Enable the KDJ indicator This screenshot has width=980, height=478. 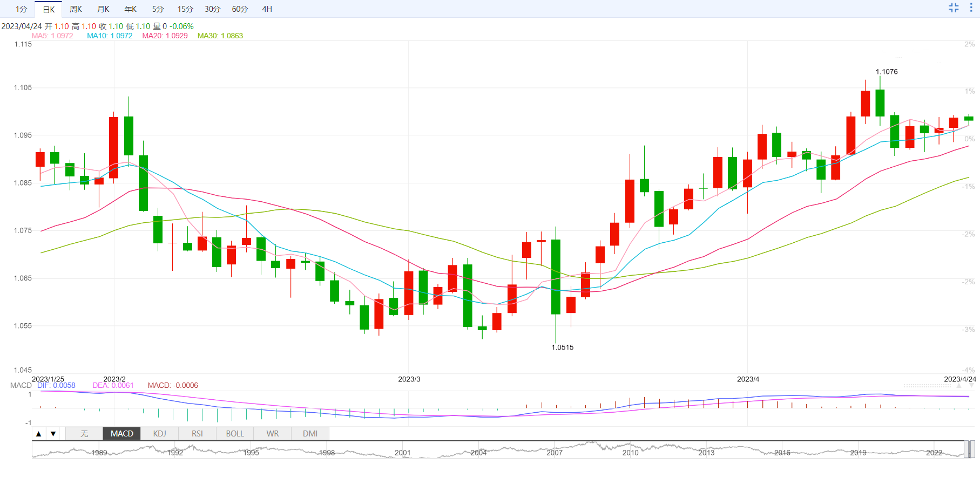tap(159, 434)
